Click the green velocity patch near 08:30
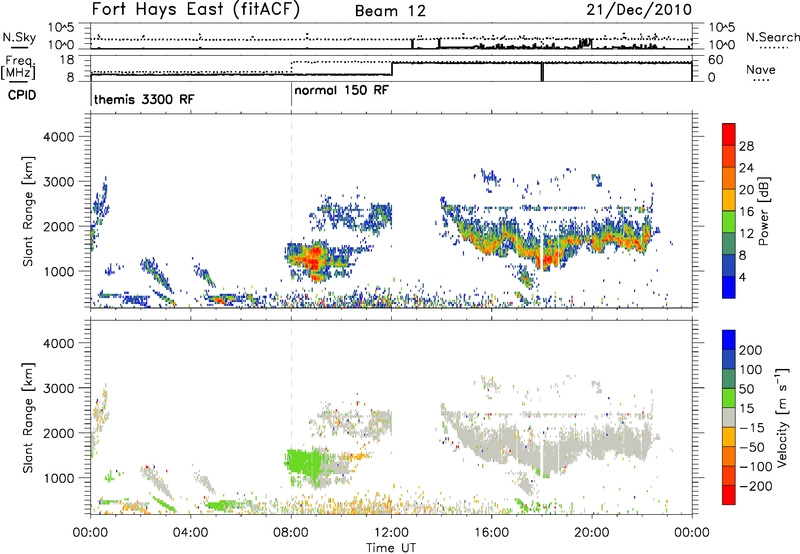Viewport: 800px width, 554px height. 304,463
